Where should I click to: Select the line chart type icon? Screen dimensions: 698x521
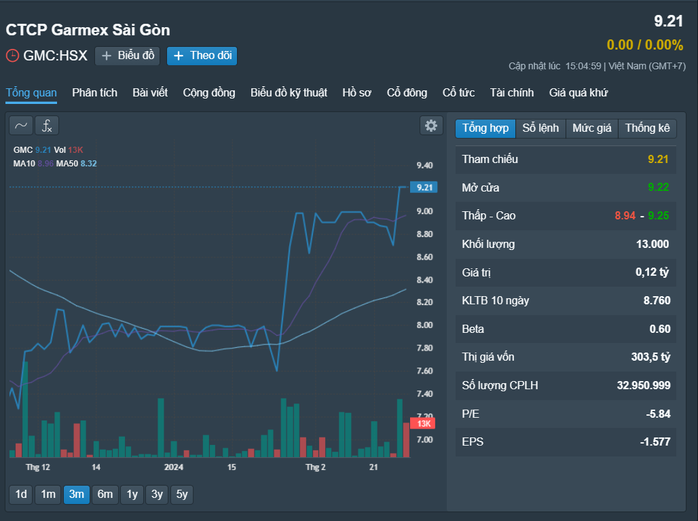coord(20,126)
